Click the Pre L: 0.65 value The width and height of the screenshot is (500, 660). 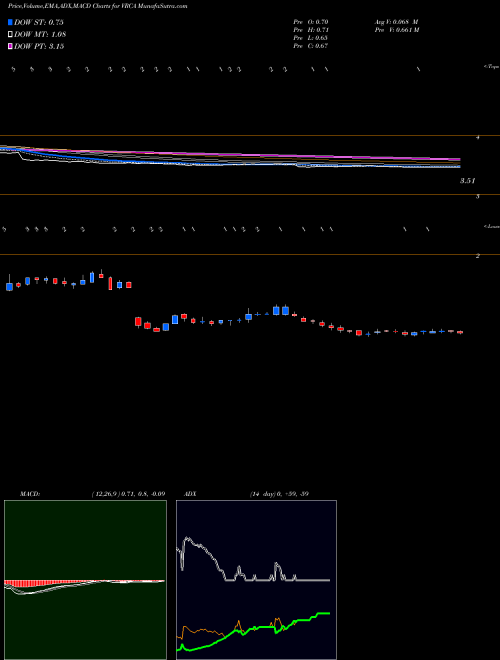[x=311, y=38]
